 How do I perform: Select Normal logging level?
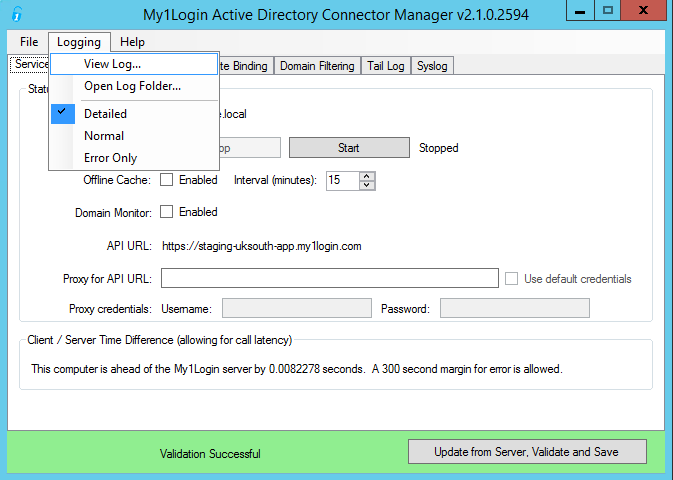pyautogui.click(x=134, y=136)
